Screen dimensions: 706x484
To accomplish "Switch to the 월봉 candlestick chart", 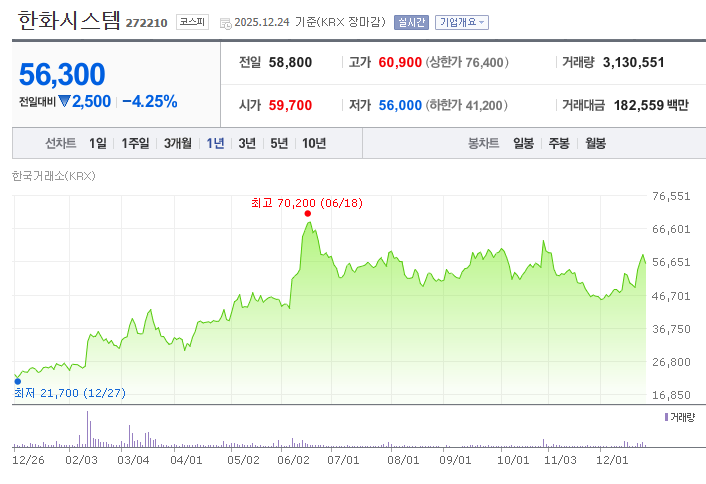I will pyautogui.click(x=595, y=143).
